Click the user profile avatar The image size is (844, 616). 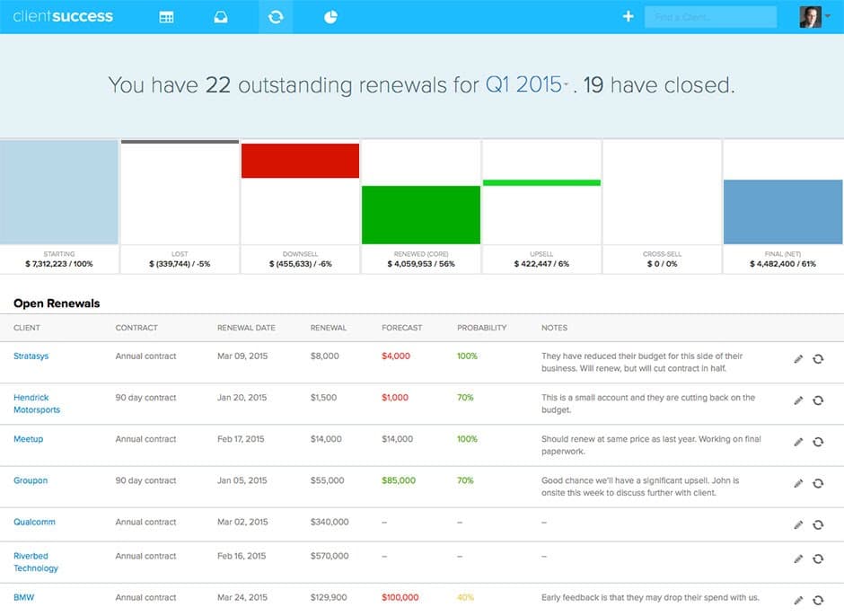click(810, 17)
